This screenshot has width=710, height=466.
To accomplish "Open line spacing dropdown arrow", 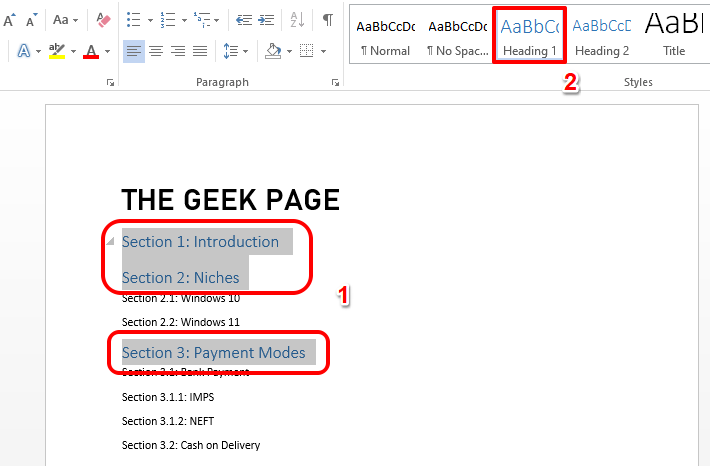I will (246, 52).
